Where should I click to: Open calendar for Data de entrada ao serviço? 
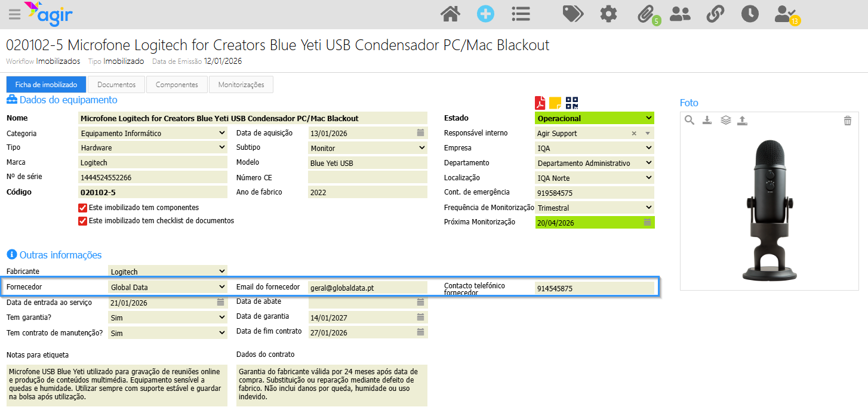point(221,302)
